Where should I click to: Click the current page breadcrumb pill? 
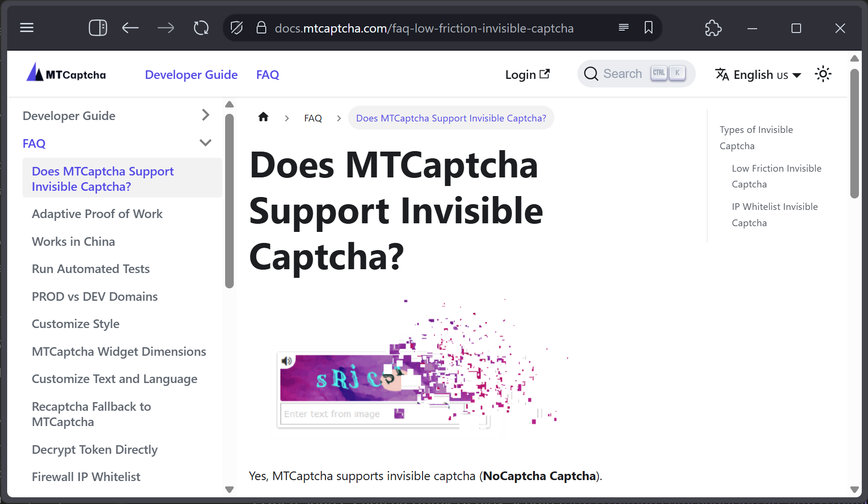pyautogui.click(x=451, y=118)
